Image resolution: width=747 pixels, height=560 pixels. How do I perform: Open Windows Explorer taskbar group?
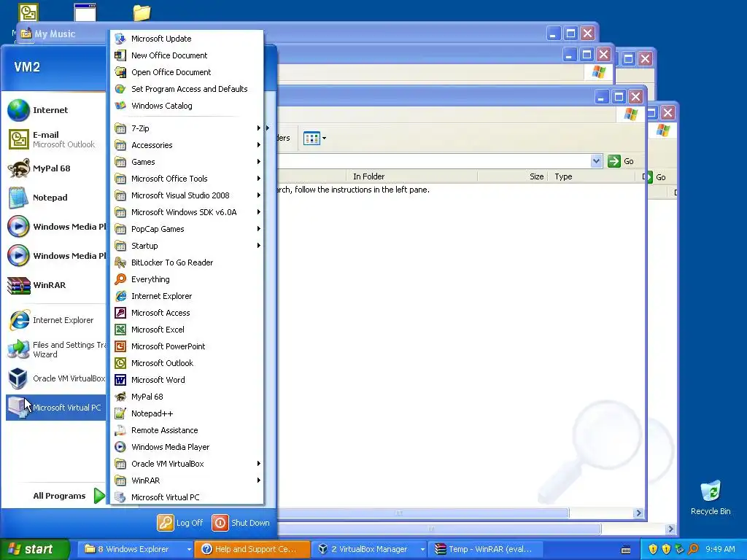pos(136,549)
